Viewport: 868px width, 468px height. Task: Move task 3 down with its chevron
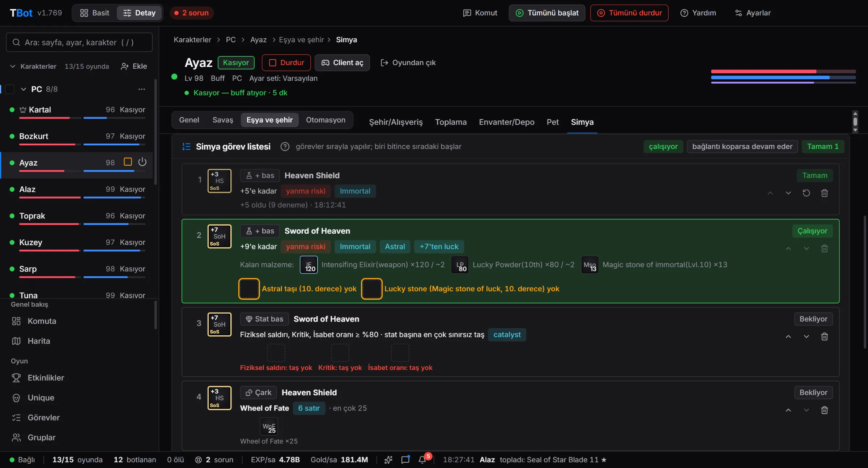point(806,337)
